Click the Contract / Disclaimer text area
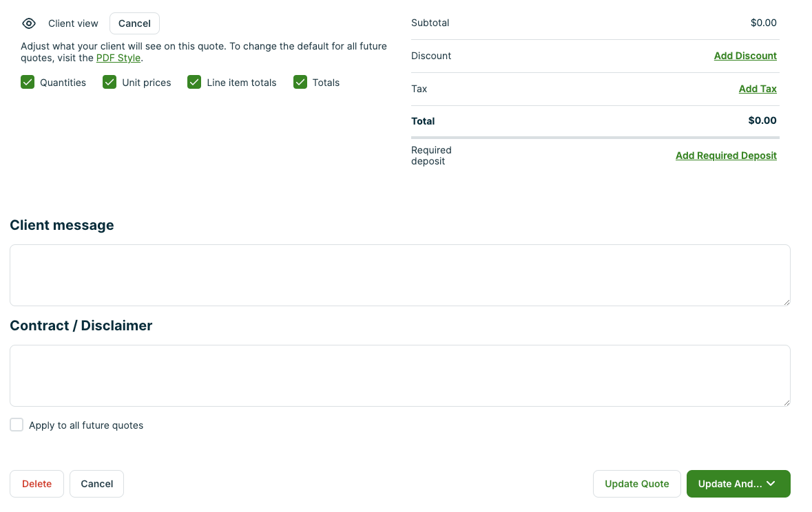812x512 pixels. tap(399, 376)
